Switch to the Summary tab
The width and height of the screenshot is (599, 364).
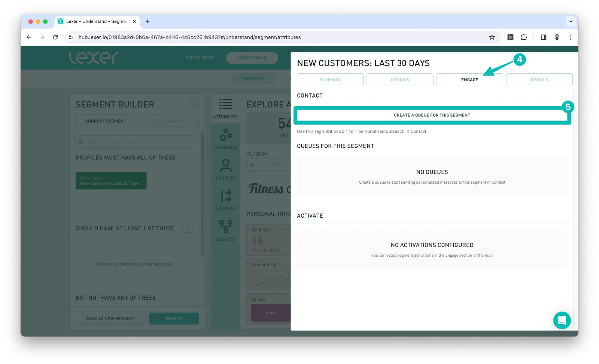pos(330,79)
